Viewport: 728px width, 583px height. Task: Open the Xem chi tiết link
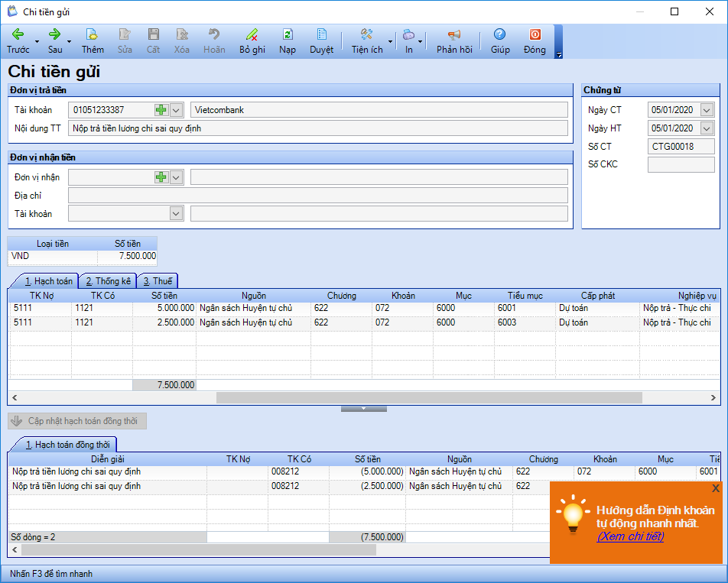630,536
